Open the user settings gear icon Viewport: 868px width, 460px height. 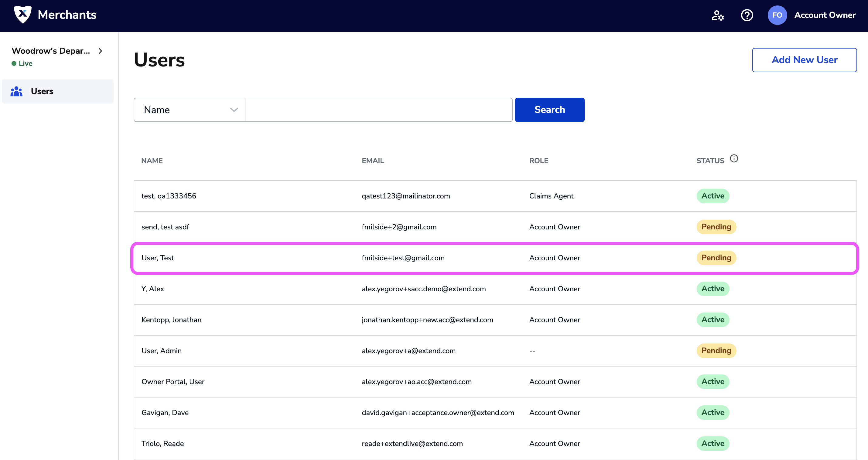[717, 15]
